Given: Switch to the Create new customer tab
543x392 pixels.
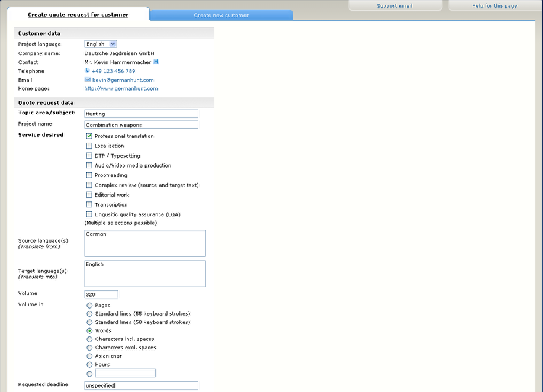Looking at the screenshot, I should [x=222, y=14].
